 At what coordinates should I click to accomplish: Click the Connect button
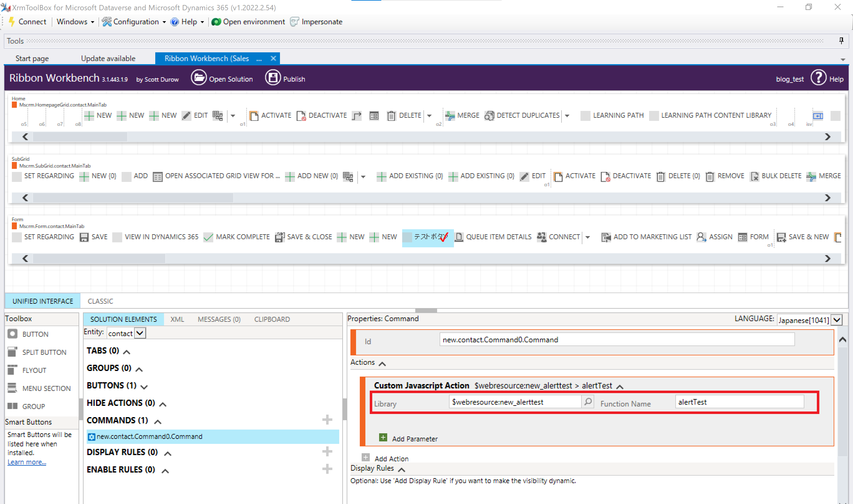pos(27,22)
